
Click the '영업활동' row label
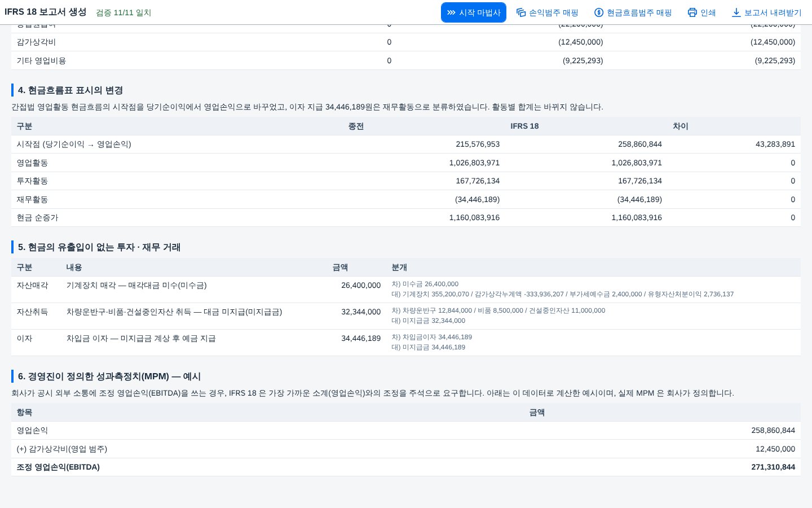[32, 163]
